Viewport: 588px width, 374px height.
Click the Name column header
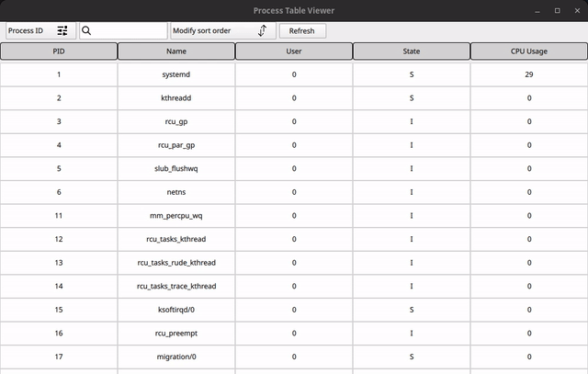(176, 51)
